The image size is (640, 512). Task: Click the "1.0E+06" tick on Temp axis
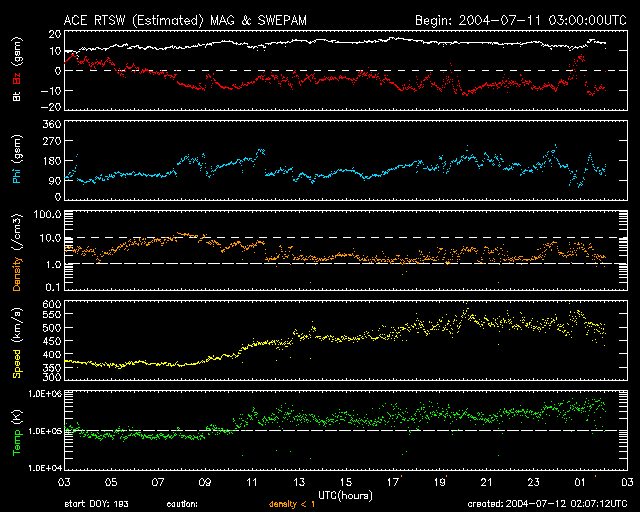[45, 394]
